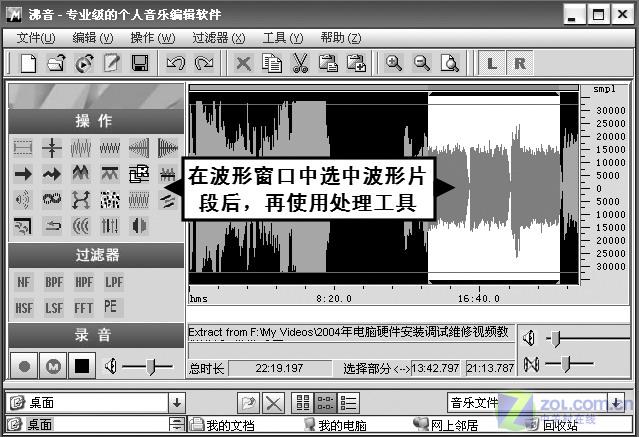Image resolution: width=639 pixels, height=437 pixels.
Task: Undo the last action with the toolbar arrow
Action: tap(176, 63)
